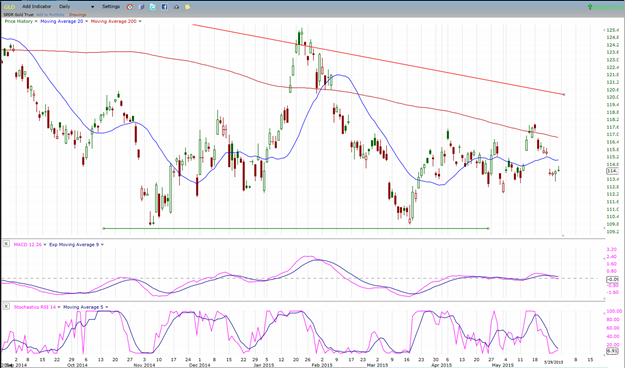
Task: Open Stochastics RSI 14 dropdown
Action: pos(59,307)
